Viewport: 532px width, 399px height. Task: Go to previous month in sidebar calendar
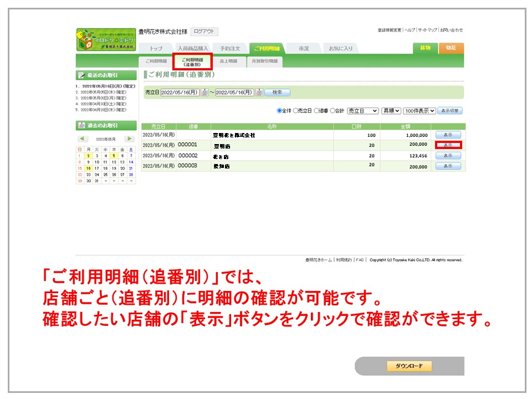coord(82,139)
